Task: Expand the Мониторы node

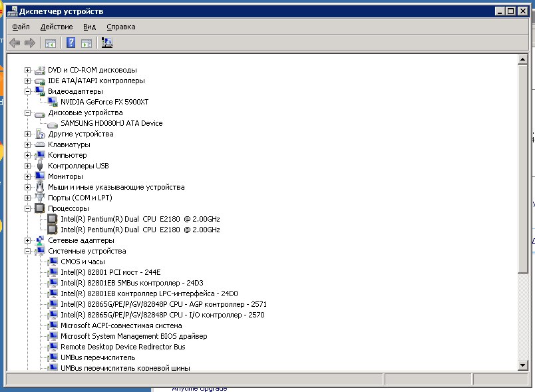Action: click(28, 177)
